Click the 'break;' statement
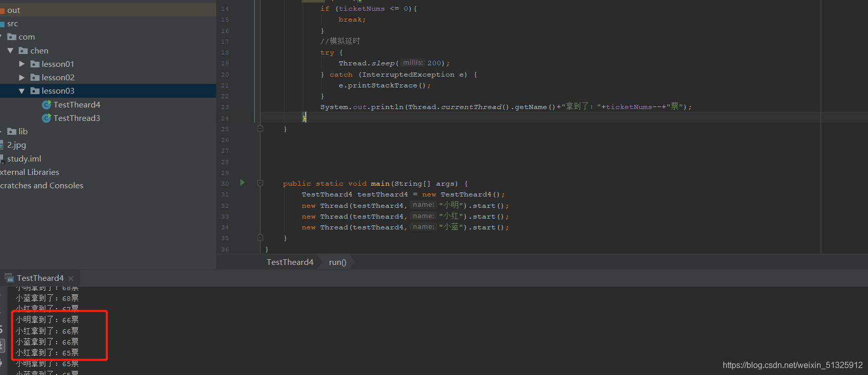The image size is (868, 375). (x=352, y=20)
